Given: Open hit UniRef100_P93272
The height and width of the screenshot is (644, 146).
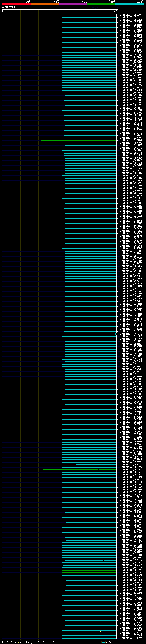Looking at the screenshot, I should coord(131,311).
